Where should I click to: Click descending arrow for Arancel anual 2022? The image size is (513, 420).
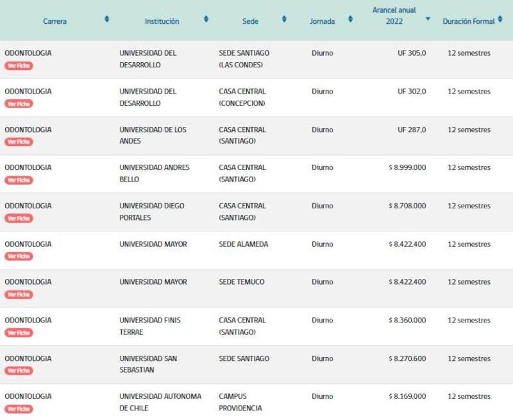(428, 19)
